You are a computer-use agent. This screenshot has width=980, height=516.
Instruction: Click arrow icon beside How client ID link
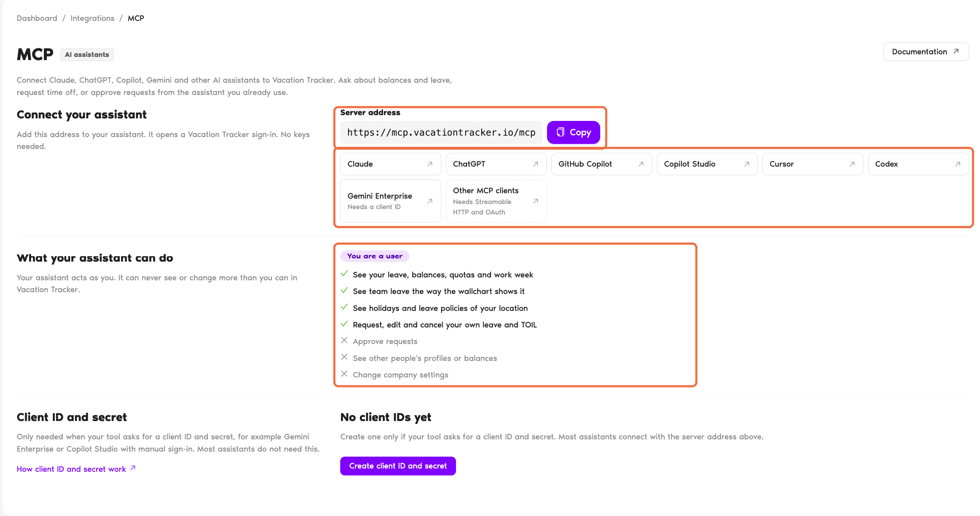pyautogui.click(x=133, y=468)
